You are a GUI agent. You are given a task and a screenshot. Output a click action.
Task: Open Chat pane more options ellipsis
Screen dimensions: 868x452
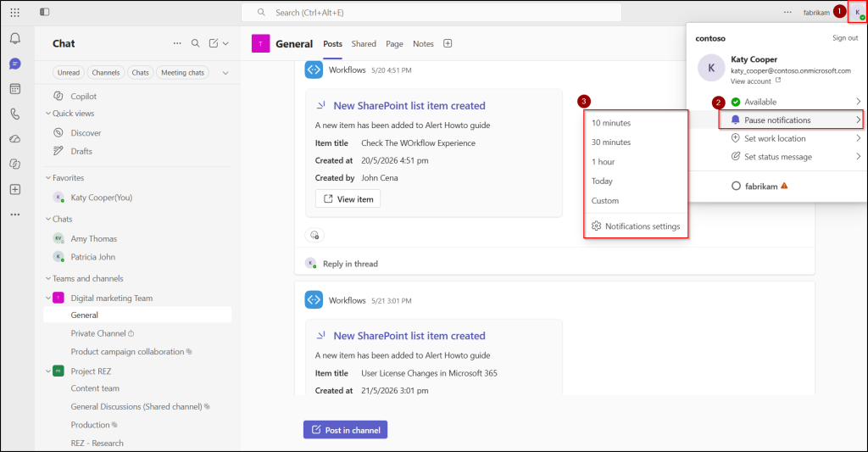click(177, 43)
